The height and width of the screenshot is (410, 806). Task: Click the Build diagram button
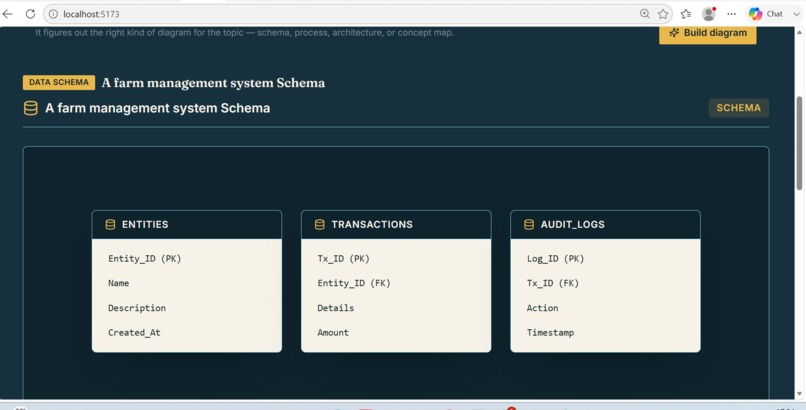pyautogui.click(x=708, y=33)
